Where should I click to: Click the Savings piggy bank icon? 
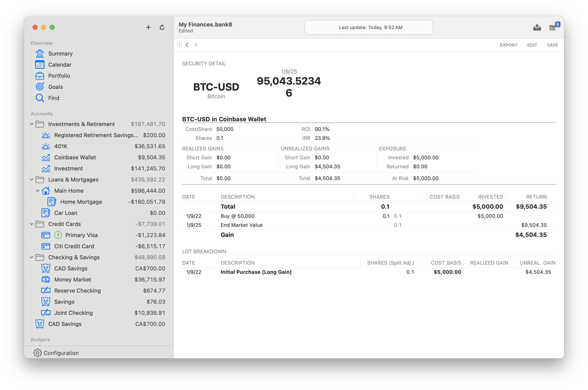46,302
